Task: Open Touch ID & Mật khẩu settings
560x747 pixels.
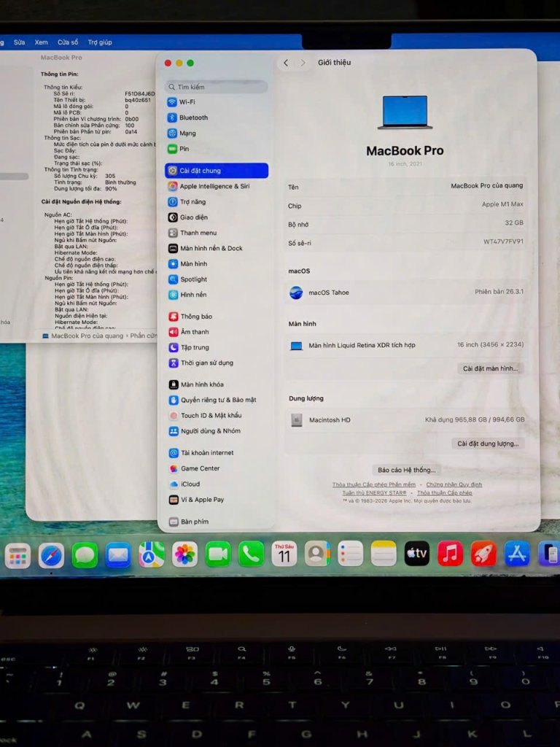Action: click(x=205, y=415)
